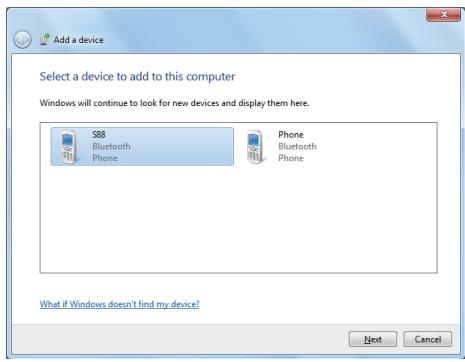Click the Add a device title icon
The height and width of the screenshot is (362, 465).
(45, 39)
